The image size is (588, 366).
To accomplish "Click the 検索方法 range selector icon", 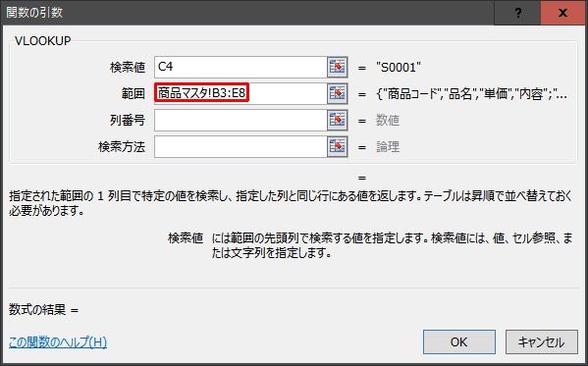I will [x=338, y=146].
